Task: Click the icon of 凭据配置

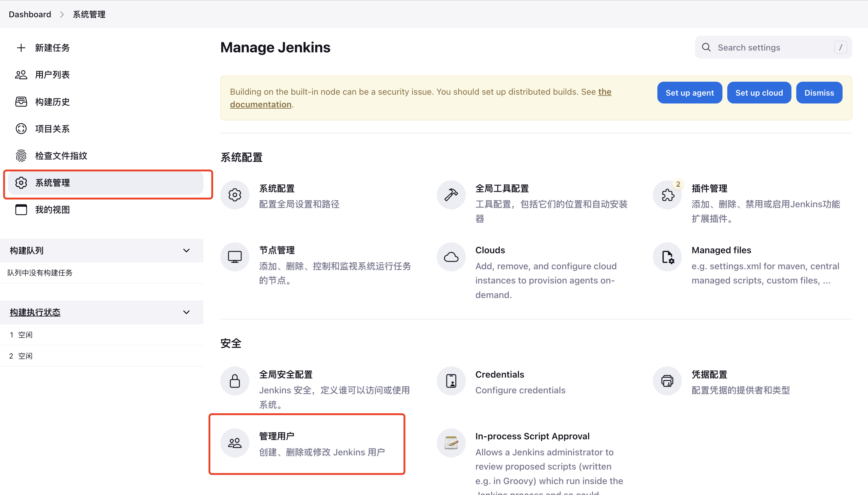Action: click(667, 381)
